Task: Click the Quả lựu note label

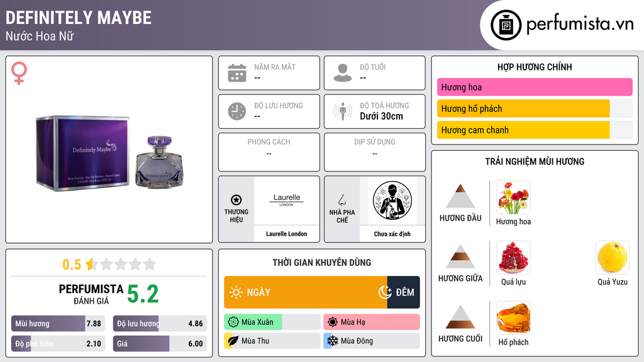Action: [x=513, y=282]
